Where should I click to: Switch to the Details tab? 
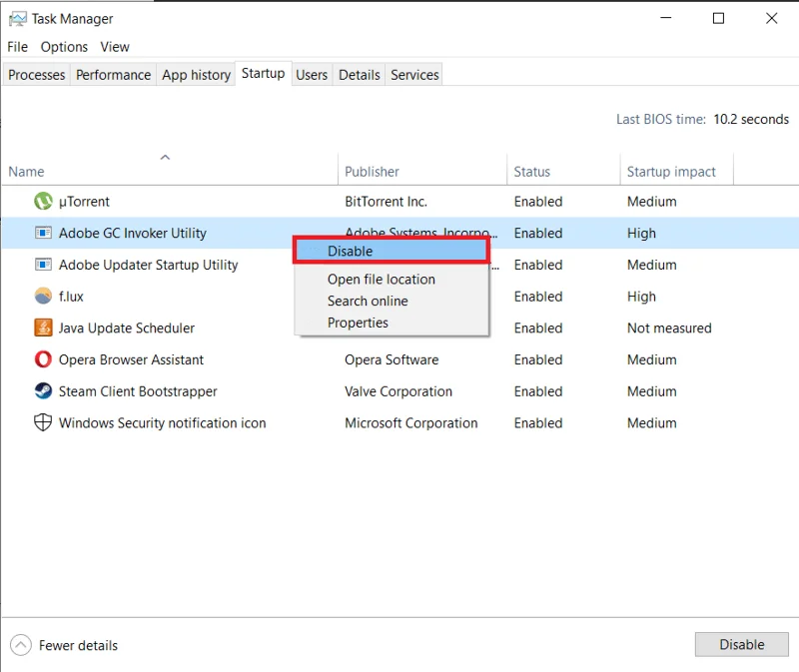coord(360,75)
